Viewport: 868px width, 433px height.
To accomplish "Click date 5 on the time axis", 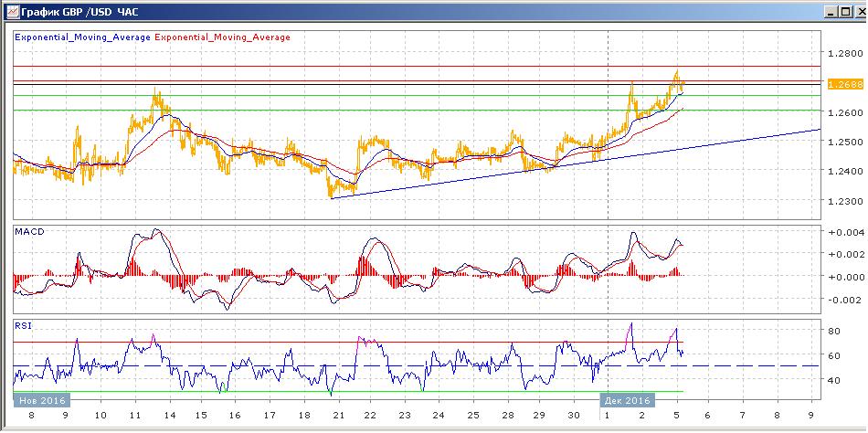I will [675, 415].
